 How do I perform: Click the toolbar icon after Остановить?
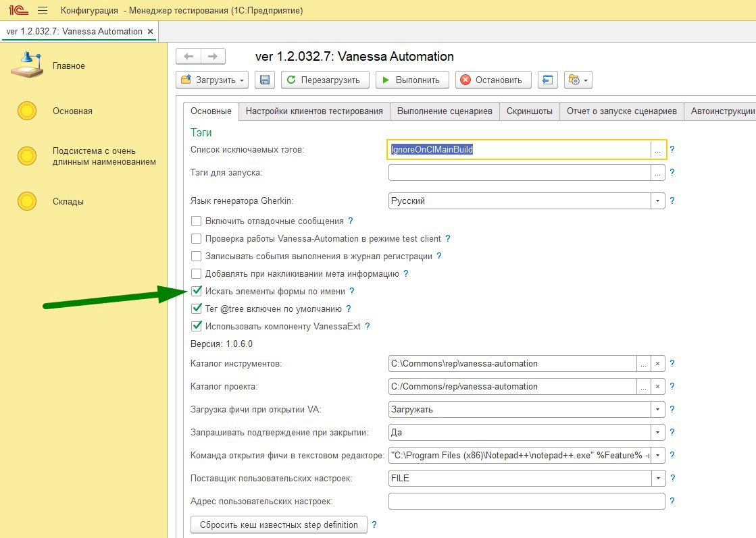(x=547, y=80)
